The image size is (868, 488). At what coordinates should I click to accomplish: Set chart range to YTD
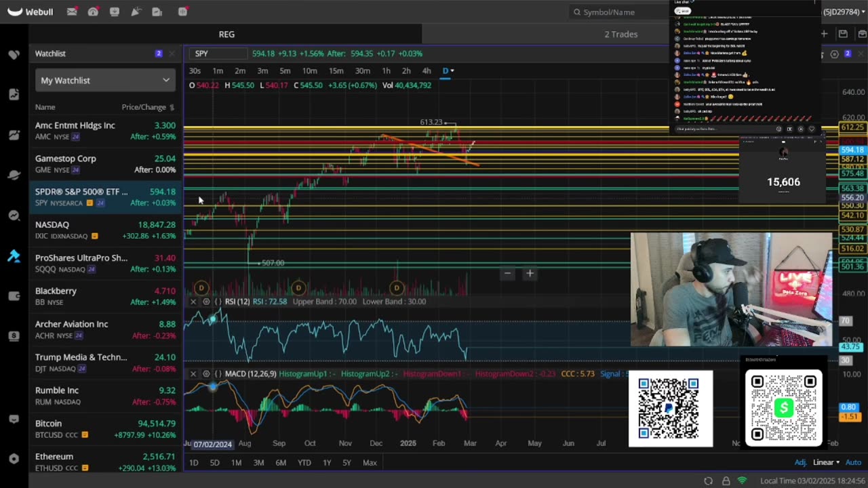click(304, 462)
